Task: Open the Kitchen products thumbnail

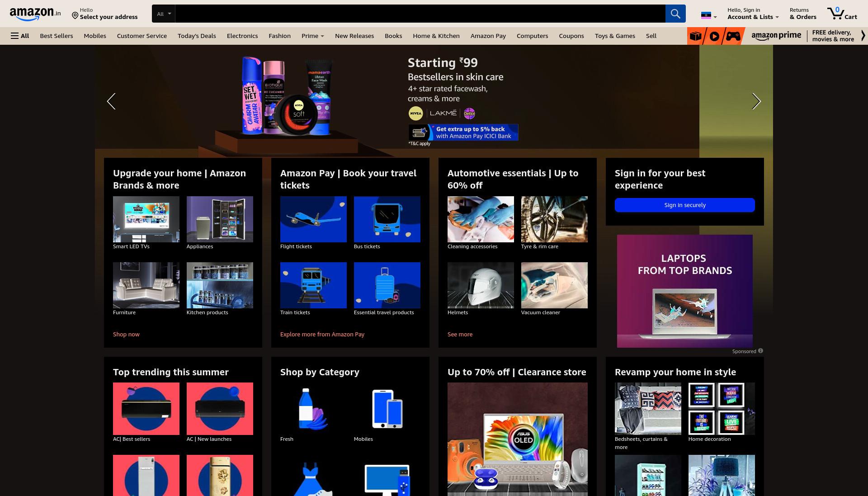Action: (x=220, y=285)
